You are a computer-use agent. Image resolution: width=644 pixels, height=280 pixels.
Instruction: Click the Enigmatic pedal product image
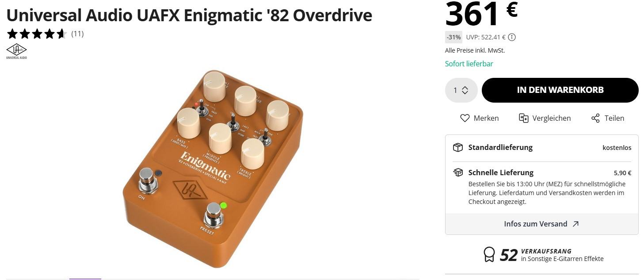pos(213,168)
